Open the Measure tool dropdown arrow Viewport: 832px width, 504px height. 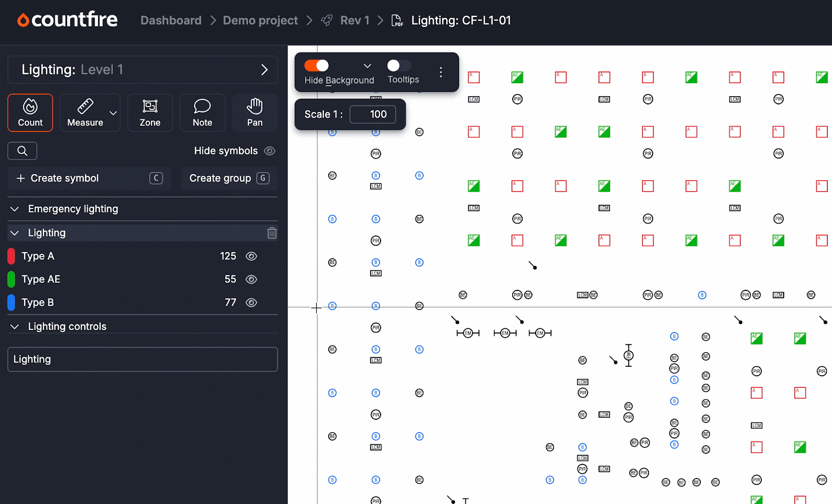click(113, 113)
